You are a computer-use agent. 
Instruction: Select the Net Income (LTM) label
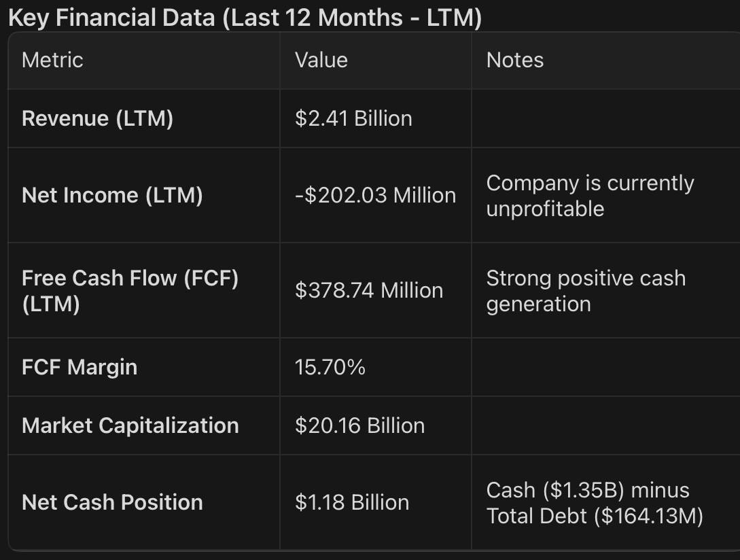(112, 195)
